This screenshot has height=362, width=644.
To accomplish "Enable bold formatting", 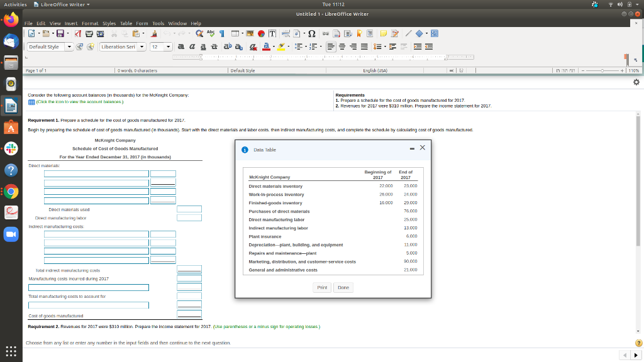I will (180, 45).
